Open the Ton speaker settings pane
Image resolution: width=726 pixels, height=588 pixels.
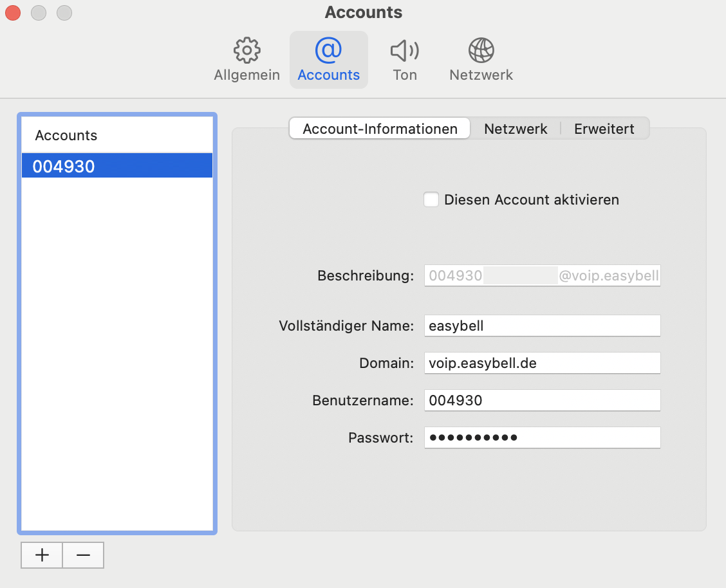(x=405, y=60)
